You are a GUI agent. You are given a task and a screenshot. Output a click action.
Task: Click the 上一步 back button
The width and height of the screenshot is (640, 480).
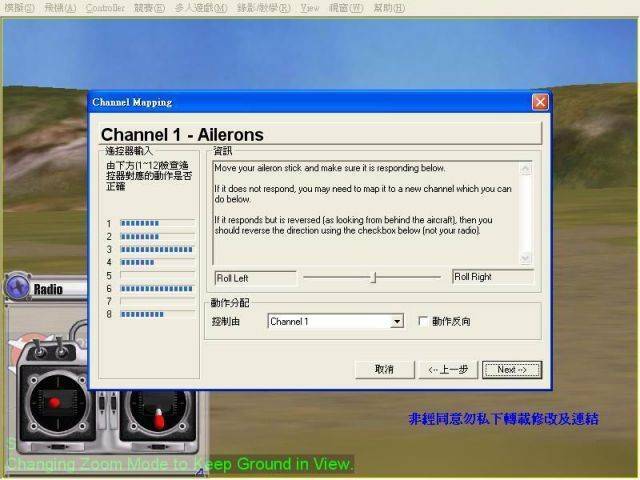448,369
